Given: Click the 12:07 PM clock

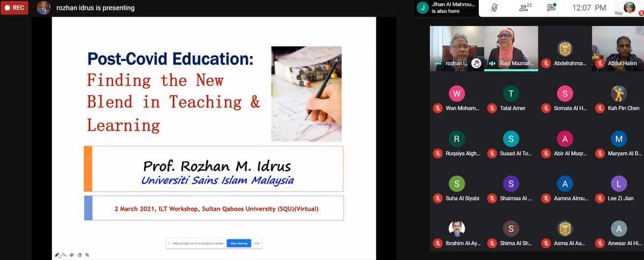Looking at the screenshot, I should tap(589, 8).
